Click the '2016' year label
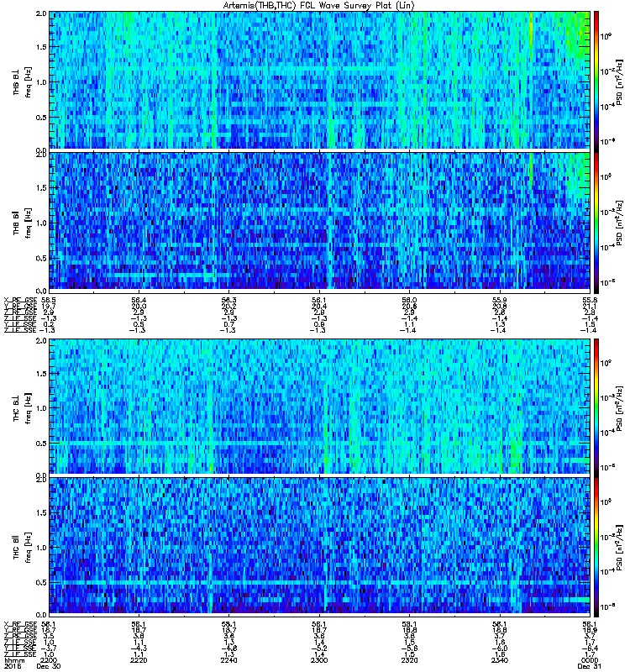 (12, 666)
